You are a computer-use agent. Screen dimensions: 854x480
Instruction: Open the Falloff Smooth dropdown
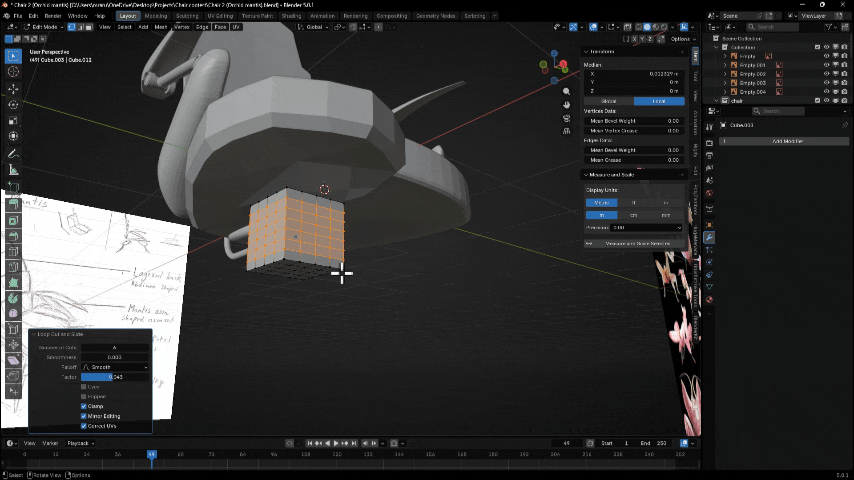(115, 367)
